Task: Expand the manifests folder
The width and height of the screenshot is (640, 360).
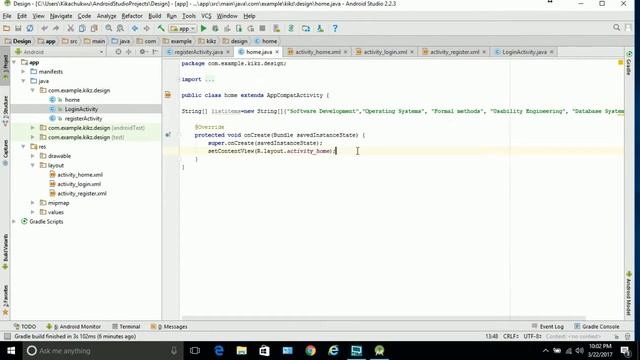Action: coord(23,71)
